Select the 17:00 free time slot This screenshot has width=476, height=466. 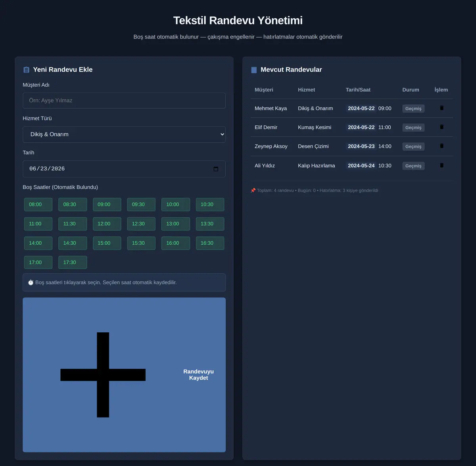point(38,263)
